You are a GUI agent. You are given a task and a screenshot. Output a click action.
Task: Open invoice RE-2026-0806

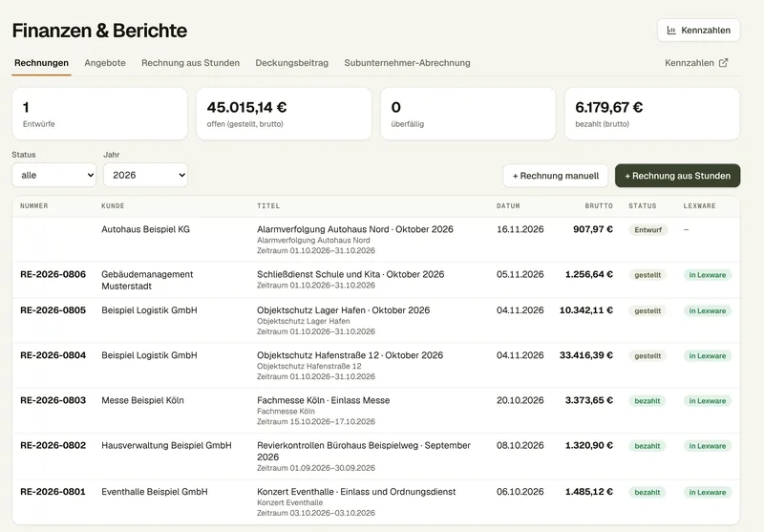pos(53,274)
